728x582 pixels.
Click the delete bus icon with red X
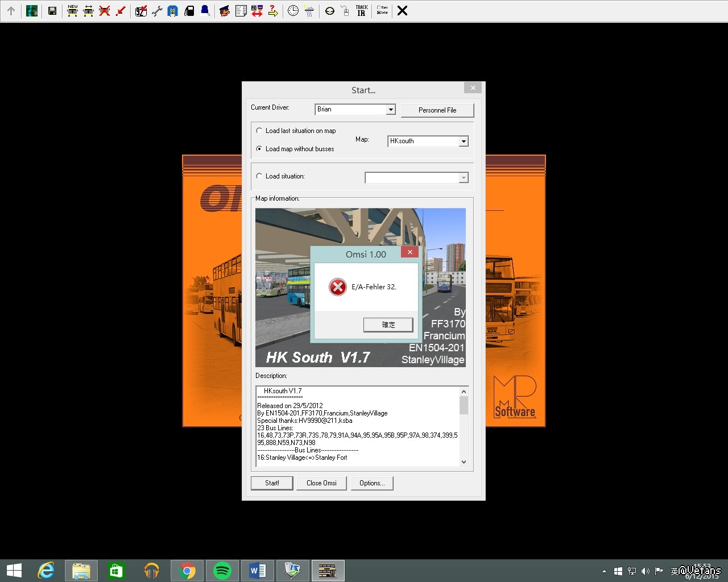tap(104, 11)
